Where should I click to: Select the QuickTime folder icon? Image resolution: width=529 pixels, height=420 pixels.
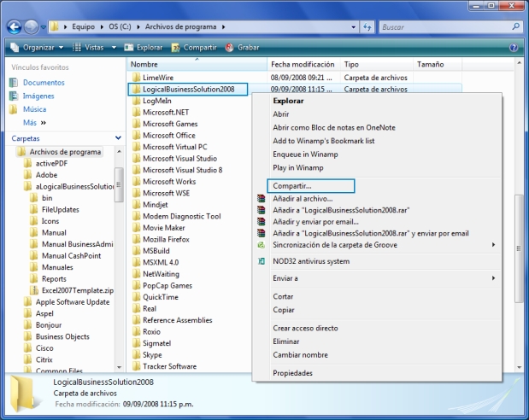136,297
